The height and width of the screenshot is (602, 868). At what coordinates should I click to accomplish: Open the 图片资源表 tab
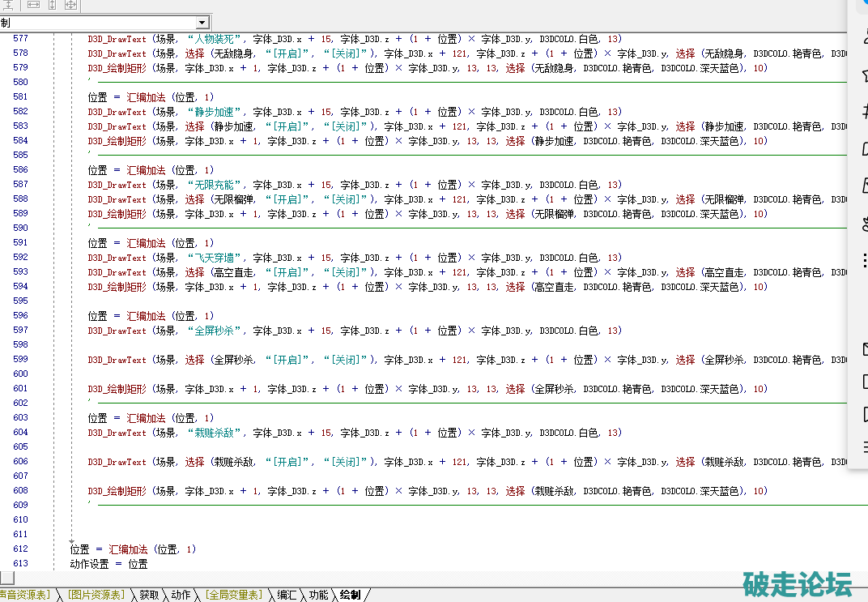(x=96, y=595)
